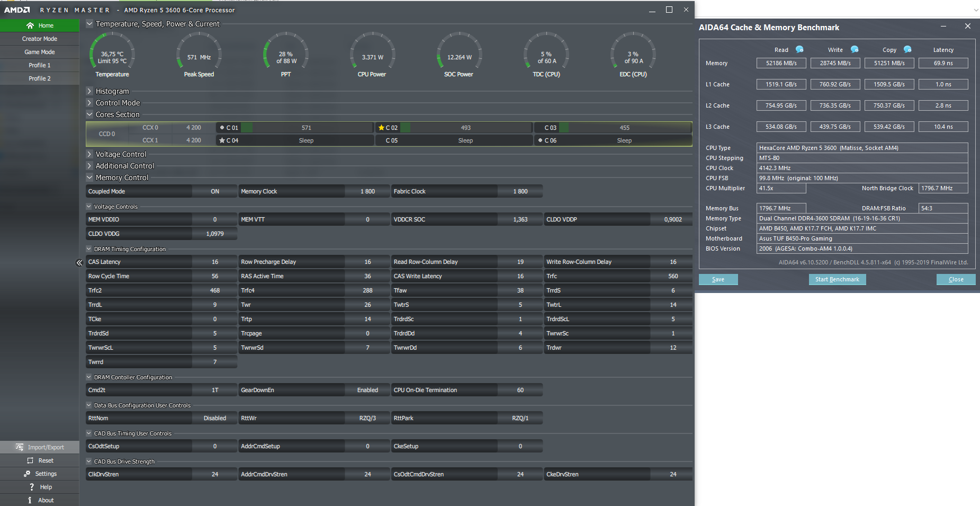This screenshot has height=506, width=980.
Task: Click the dot marker on core C 01
Action: tap(222, 128)
